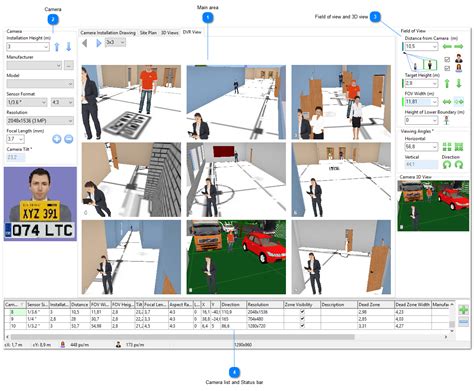
Task: Increase distance from camera with right green arrow
Action: [459, 47]
